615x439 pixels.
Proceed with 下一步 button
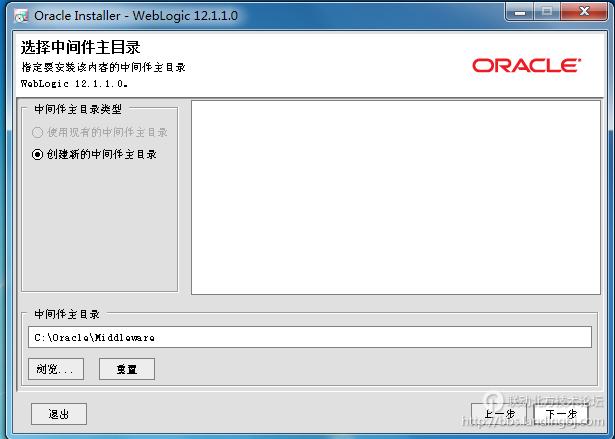pyautogui.click(x=561, y=414)
